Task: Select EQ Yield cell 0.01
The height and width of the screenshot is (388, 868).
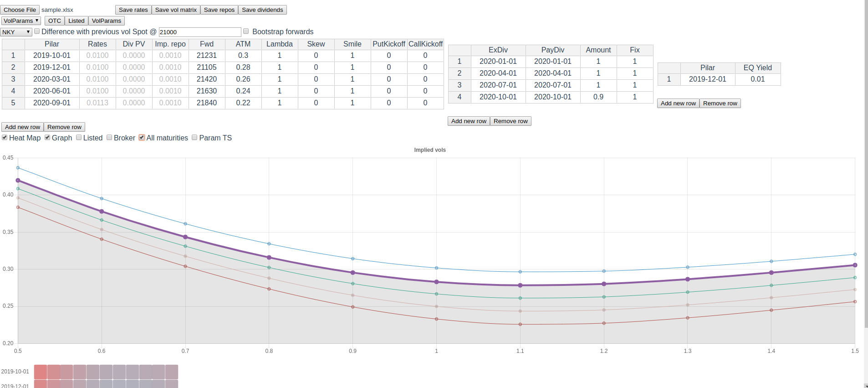Action: click(758, 79)
